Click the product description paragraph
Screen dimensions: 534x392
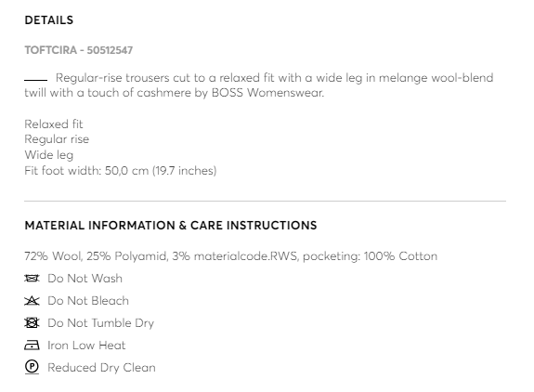(259, 85)
